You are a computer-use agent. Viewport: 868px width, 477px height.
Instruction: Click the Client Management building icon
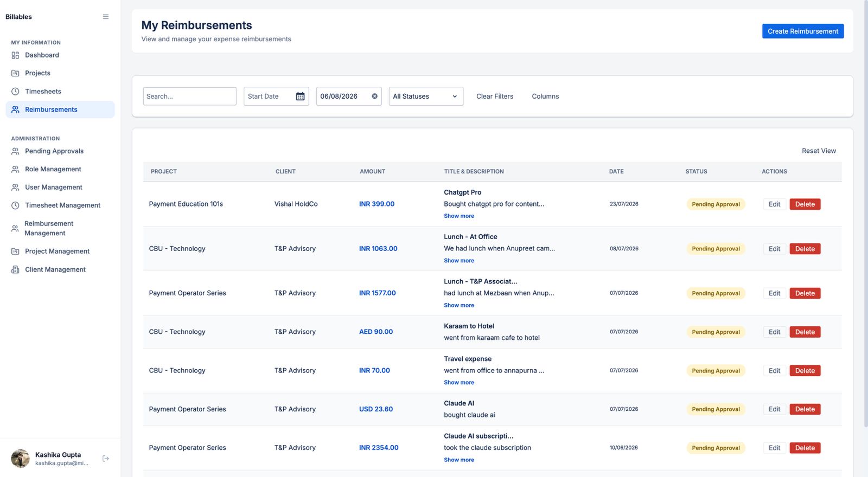[x=15, y=269]
